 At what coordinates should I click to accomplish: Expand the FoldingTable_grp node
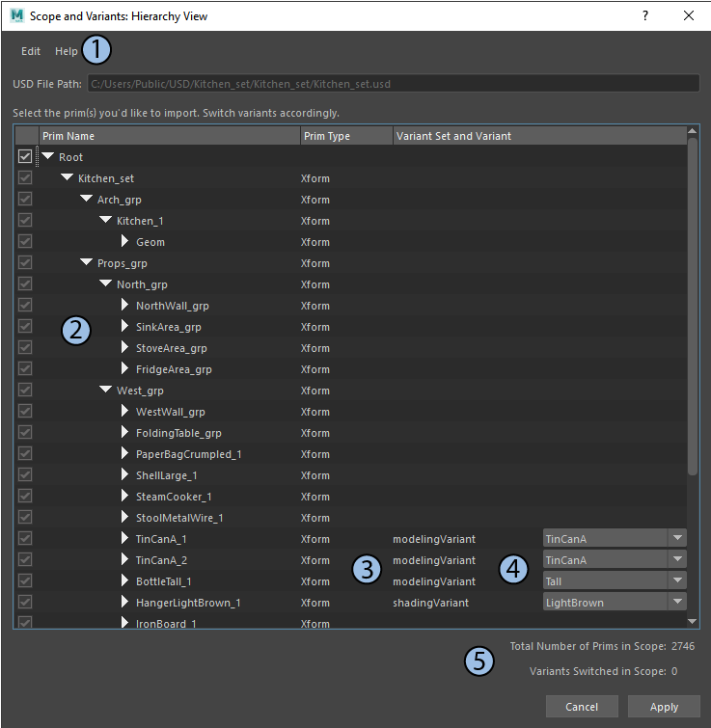tap(124, 432)
